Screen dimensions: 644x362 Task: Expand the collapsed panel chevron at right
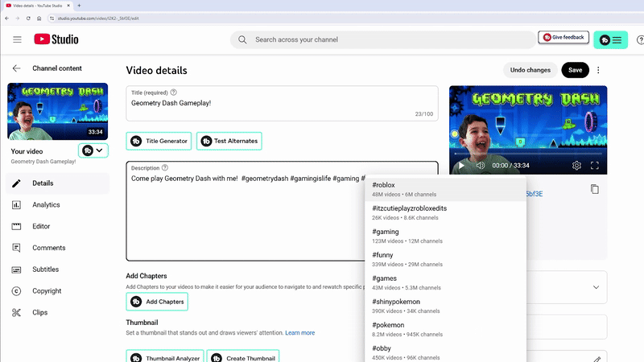click(x=596, y=287)
